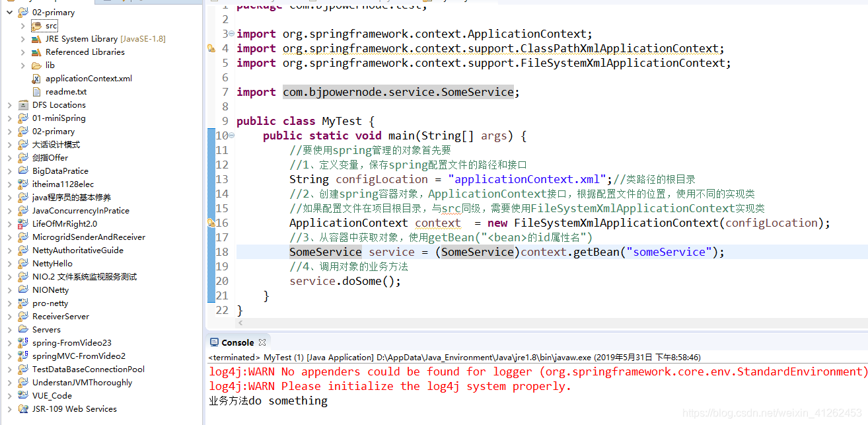Image resolution: width=868 pixels, height=425 pixels.
Task: Click "someService" string on line 18
Action: pos(669,252)
